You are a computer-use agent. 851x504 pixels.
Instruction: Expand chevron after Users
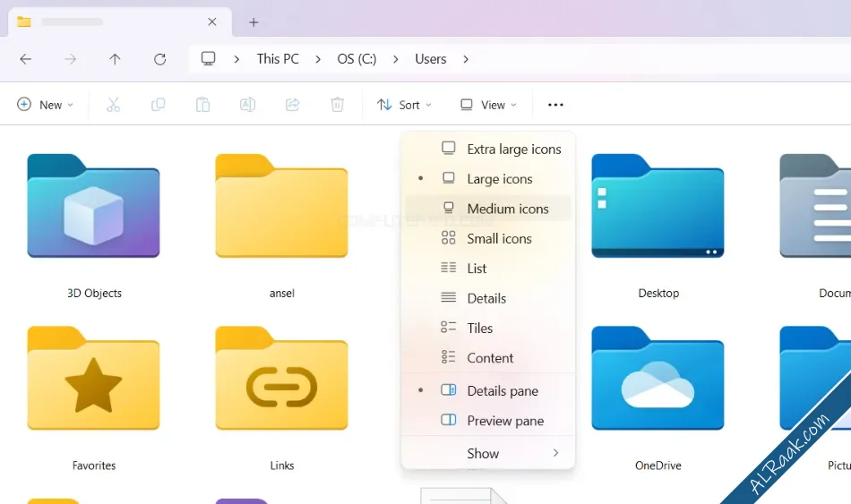click(466, 59)
